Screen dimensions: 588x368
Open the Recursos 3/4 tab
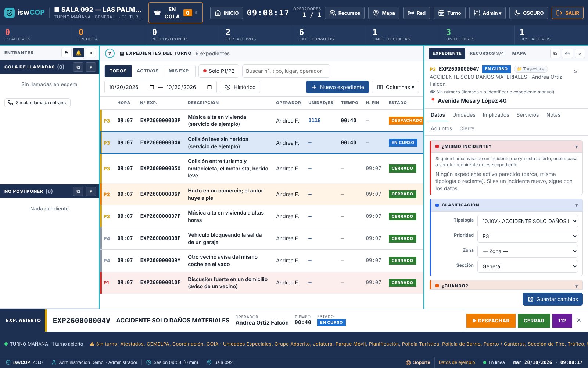click(487, 53)
